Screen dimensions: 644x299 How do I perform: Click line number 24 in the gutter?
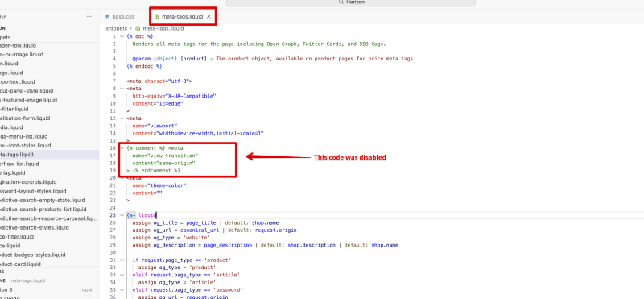tap(113, 208)
